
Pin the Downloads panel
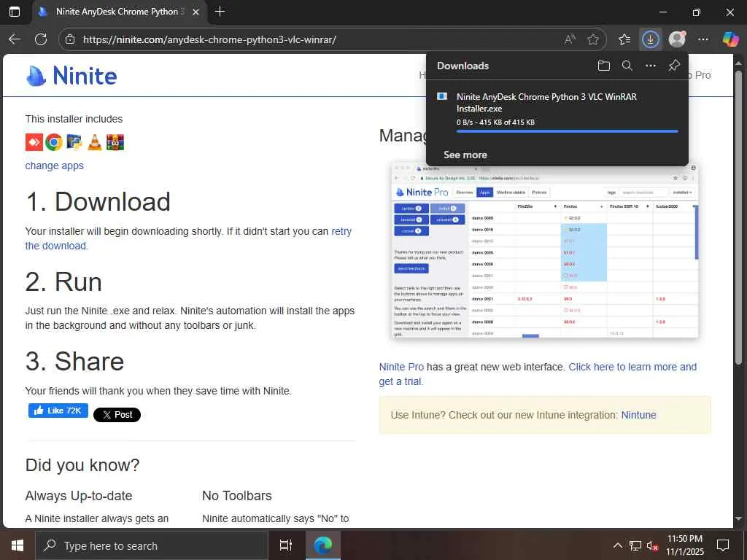(673, 66)
